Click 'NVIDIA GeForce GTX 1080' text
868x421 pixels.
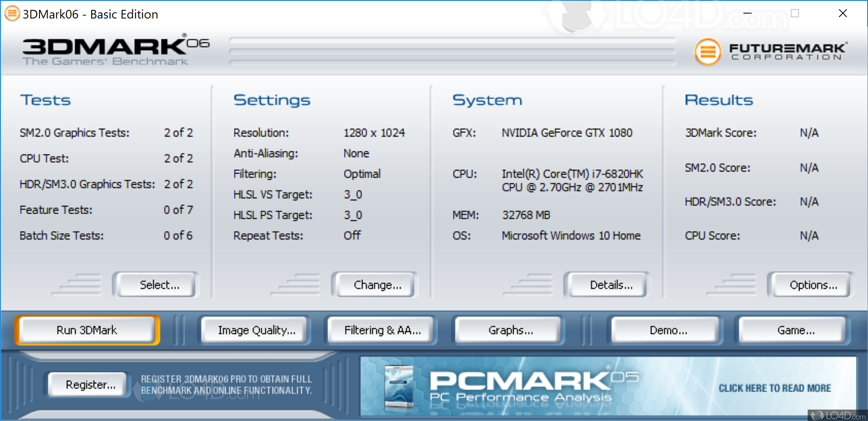point(567,133)
